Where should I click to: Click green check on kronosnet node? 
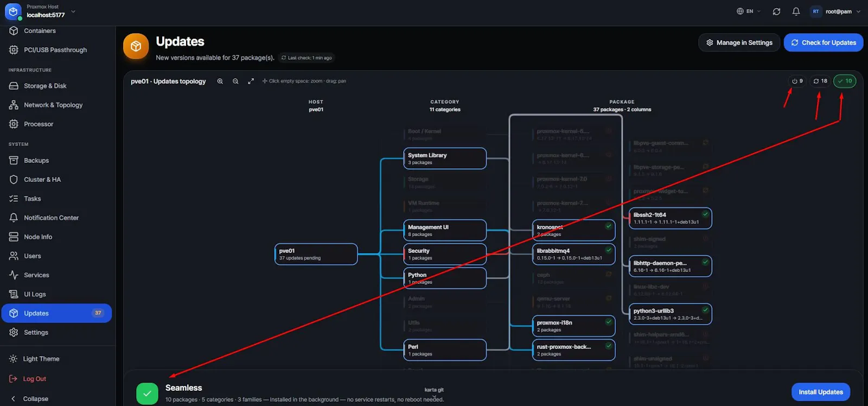click(x=609, y=226)
